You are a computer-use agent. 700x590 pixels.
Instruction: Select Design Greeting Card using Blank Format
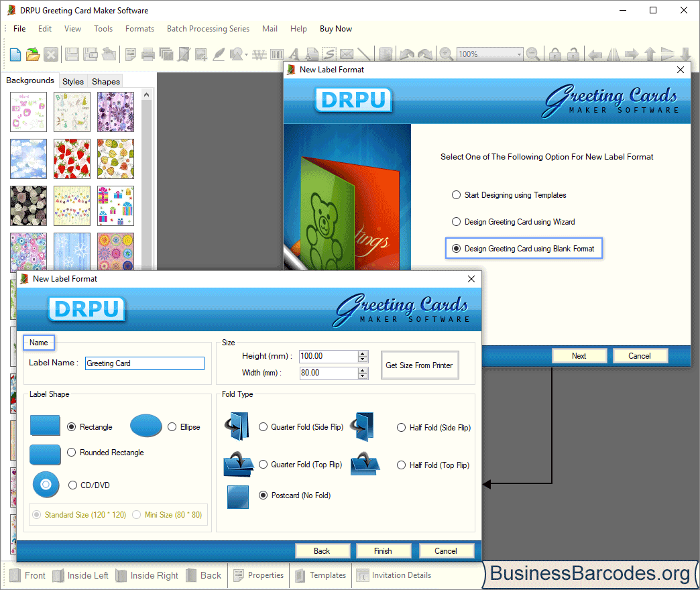coord(456,249)
